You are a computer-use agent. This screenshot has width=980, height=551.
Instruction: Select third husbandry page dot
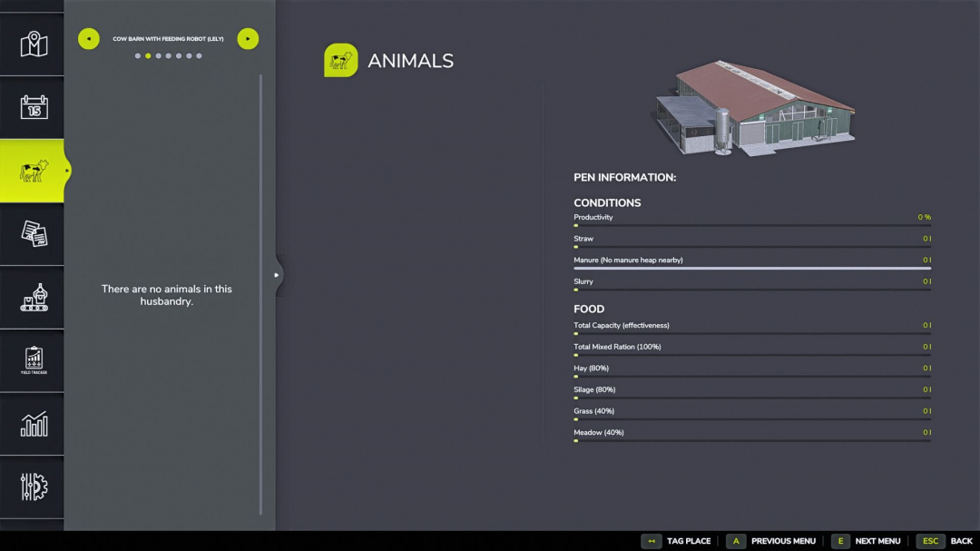pyautogui.click(x=158, y=55)
